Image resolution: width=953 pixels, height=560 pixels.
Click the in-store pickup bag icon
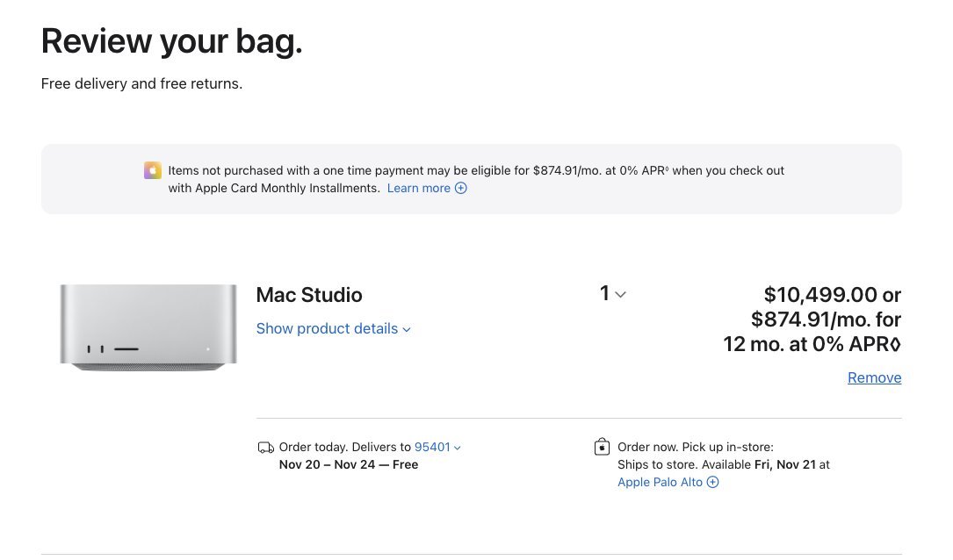[x=602, y=448]
